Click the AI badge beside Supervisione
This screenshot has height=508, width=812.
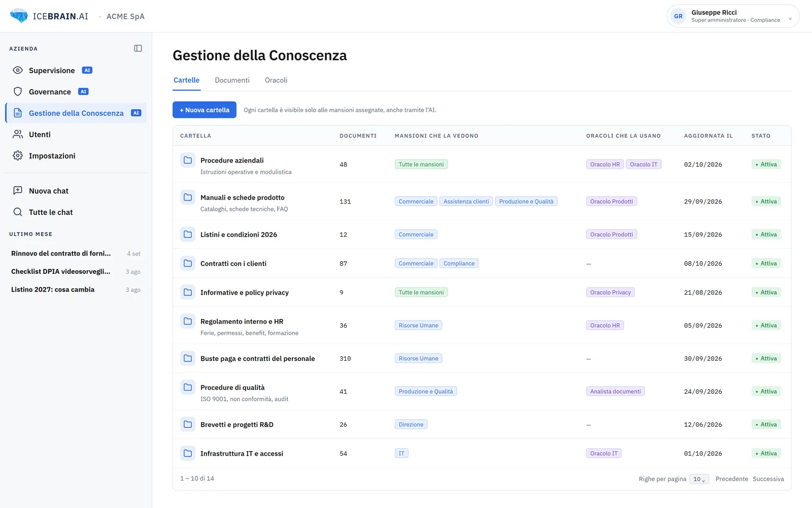coord(87,70)
